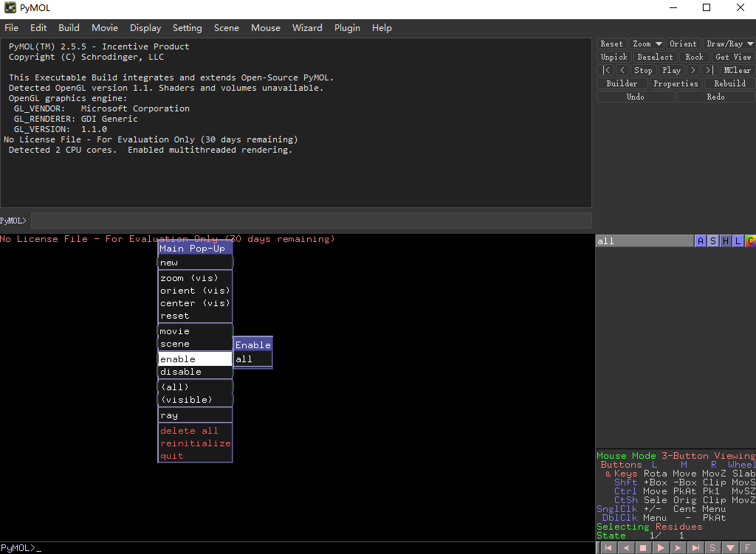The image size is (756, 554).
Task: Click the S icon in the bottom bar
Action: [712, 548]
